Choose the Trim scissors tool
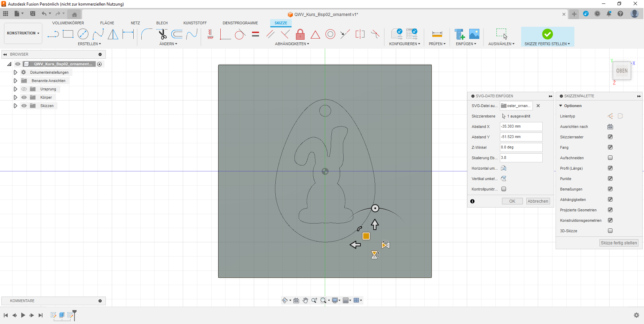 tap(162, 34)
